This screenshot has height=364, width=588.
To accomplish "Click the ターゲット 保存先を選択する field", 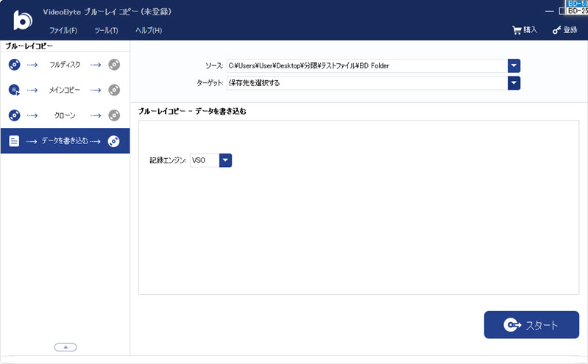I will click(367, 83).
